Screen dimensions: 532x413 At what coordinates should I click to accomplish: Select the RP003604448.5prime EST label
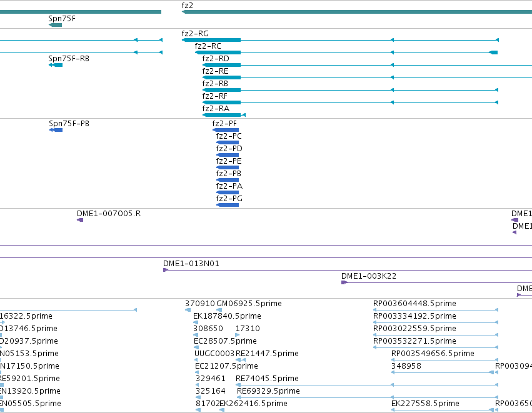pos(414,304)
